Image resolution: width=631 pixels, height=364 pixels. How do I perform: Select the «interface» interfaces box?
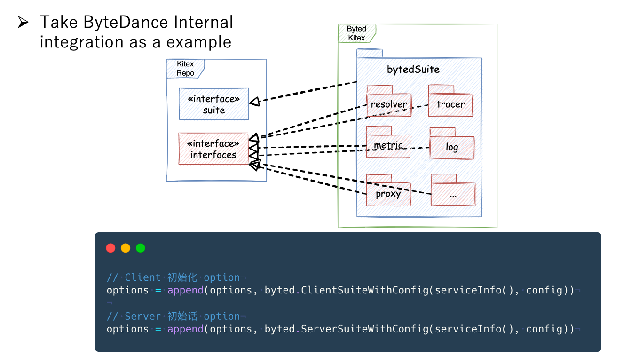pos(213,149)
